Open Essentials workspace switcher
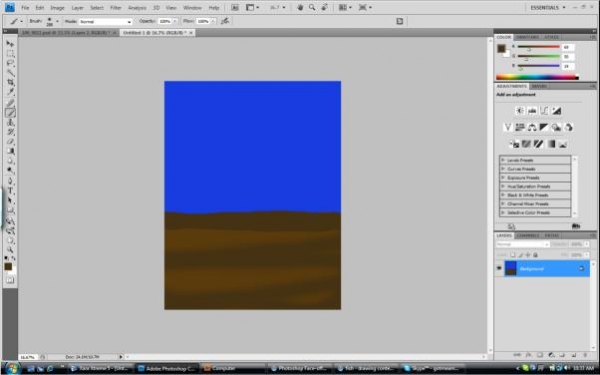 point(547,7)
